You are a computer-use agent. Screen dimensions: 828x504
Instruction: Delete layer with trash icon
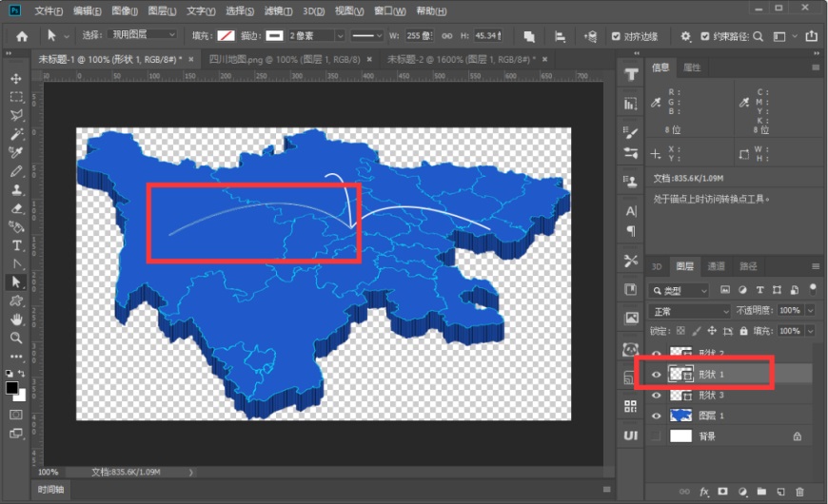tap(799, 492)
